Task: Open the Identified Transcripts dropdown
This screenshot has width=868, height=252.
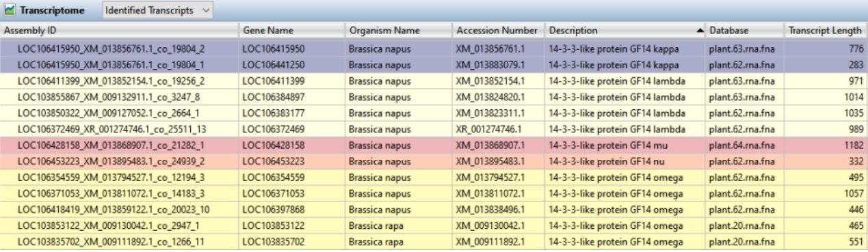Action: click(x=158, y=11)
